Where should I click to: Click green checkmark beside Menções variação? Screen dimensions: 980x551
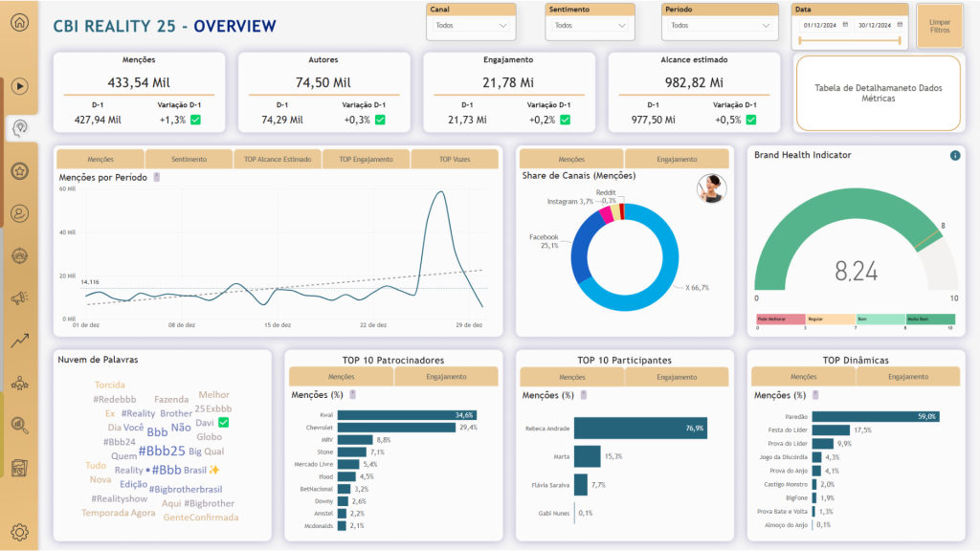point(195,120)
